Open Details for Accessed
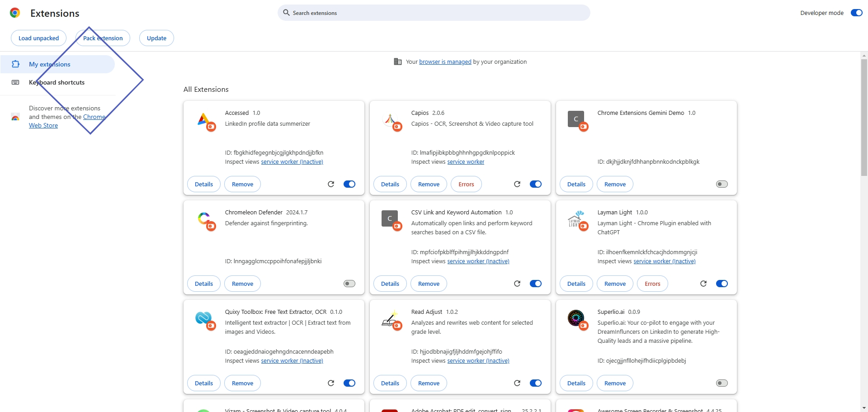 pos(204,184)
